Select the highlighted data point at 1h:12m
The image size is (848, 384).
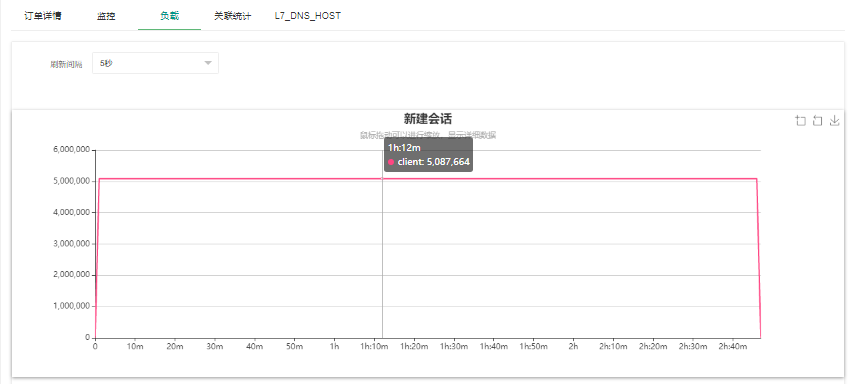point(382,178)
